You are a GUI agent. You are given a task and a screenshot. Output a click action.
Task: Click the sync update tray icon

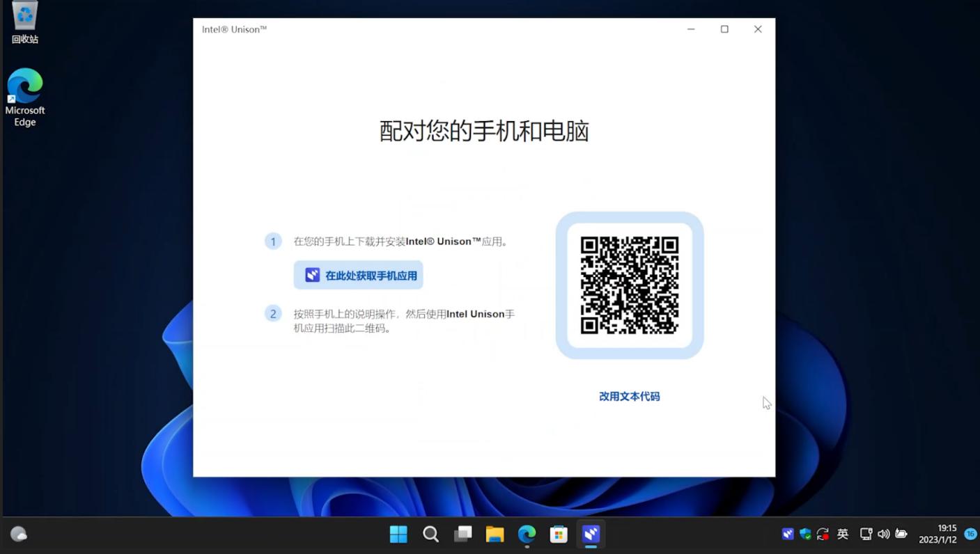pos(823,534)
